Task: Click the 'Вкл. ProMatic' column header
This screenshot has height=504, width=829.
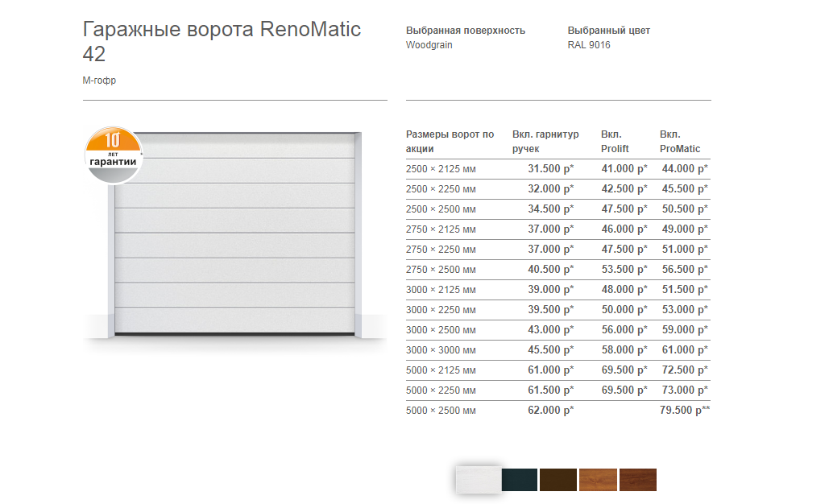Action: coord(679,142)
